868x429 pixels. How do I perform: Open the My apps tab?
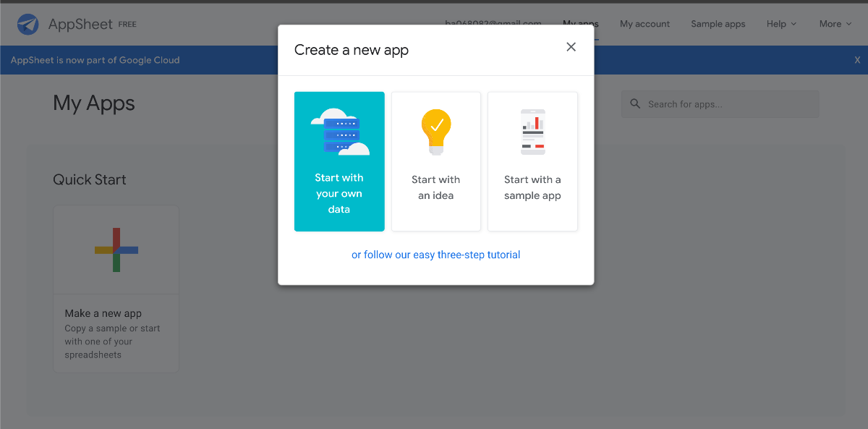tap(581, 24)
